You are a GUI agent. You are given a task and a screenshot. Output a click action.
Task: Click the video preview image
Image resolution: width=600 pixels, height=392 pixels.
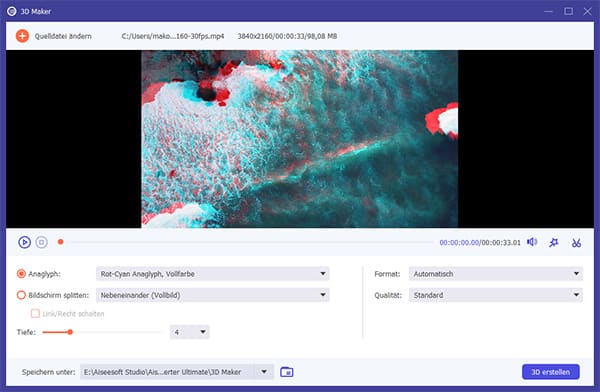coord(300,139)
